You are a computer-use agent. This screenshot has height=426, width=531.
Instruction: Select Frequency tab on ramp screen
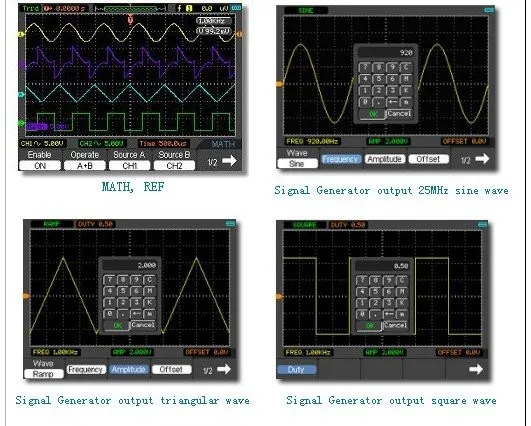(x=86, y=369)
